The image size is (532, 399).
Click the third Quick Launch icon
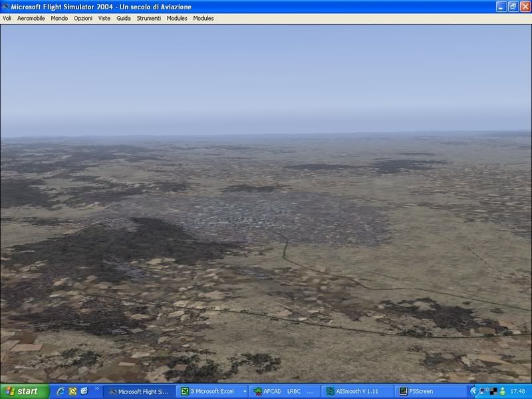pyautogui.click(x=84, y=392)
